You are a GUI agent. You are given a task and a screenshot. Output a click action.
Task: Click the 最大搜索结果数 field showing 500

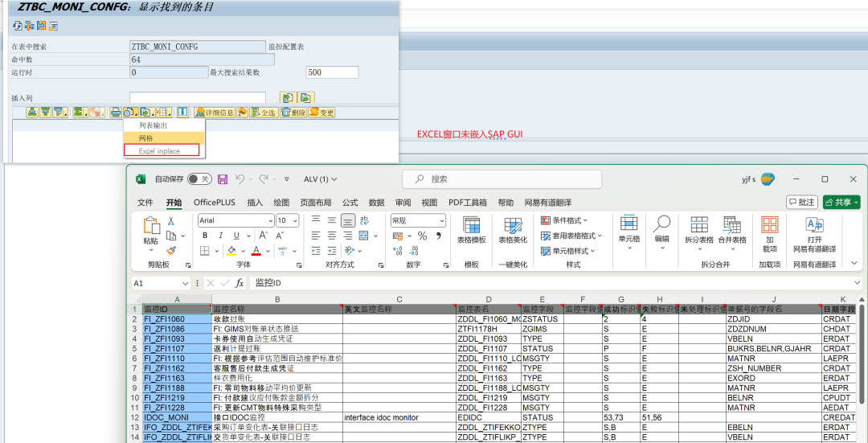(332, 72)
